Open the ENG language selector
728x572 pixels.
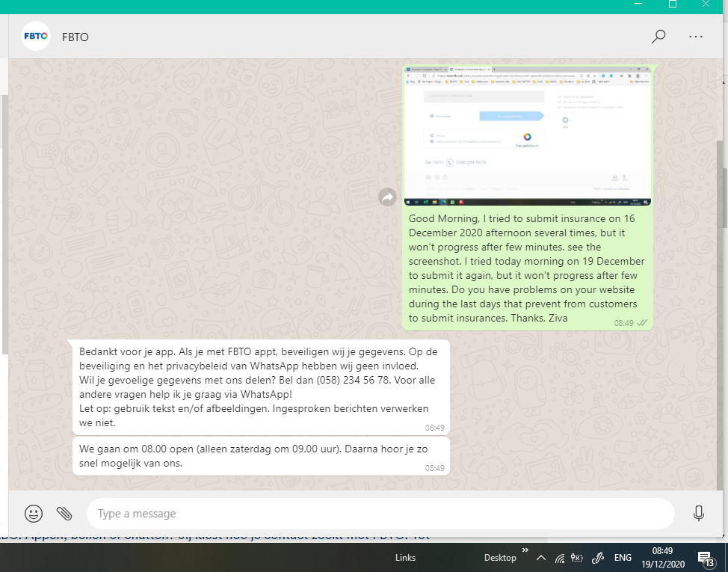(x=623, y=557)
